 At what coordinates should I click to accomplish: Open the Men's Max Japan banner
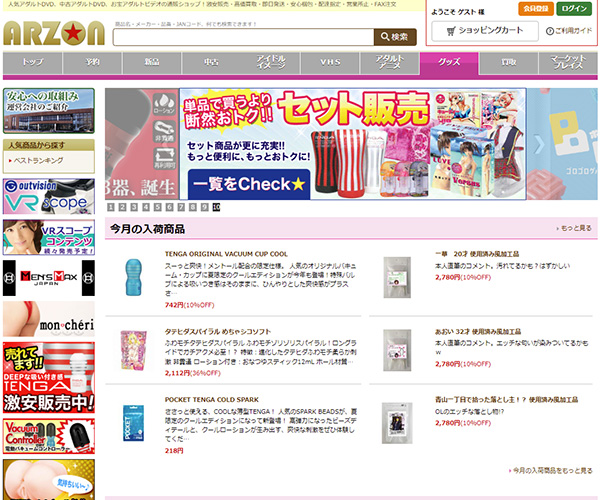coord(49,278)
